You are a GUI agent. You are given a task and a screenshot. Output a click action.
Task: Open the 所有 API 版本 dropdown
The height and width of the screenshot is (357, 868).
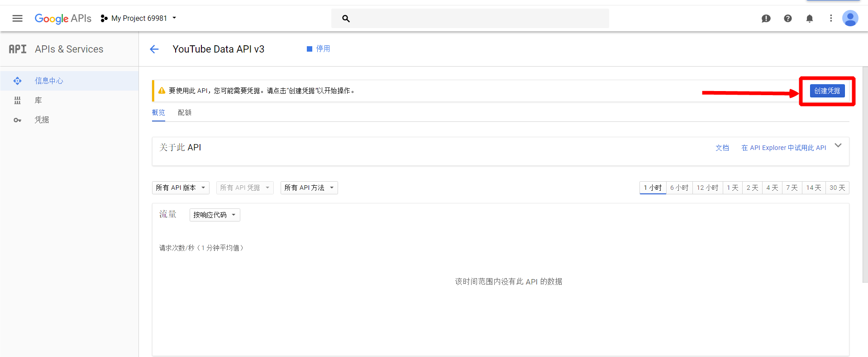pyautogui.click(x=181, y=188)
